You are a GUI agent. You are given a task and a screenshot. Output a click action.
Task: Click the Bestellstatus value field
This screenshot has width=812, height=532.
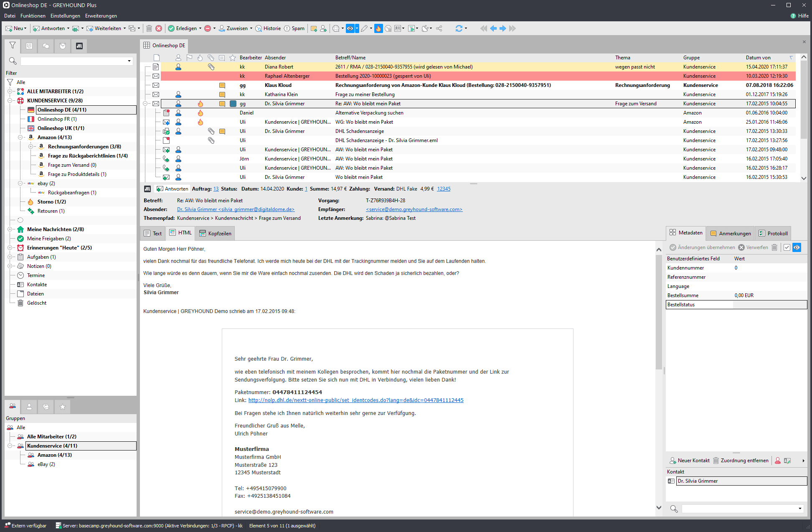coord(770,305)
